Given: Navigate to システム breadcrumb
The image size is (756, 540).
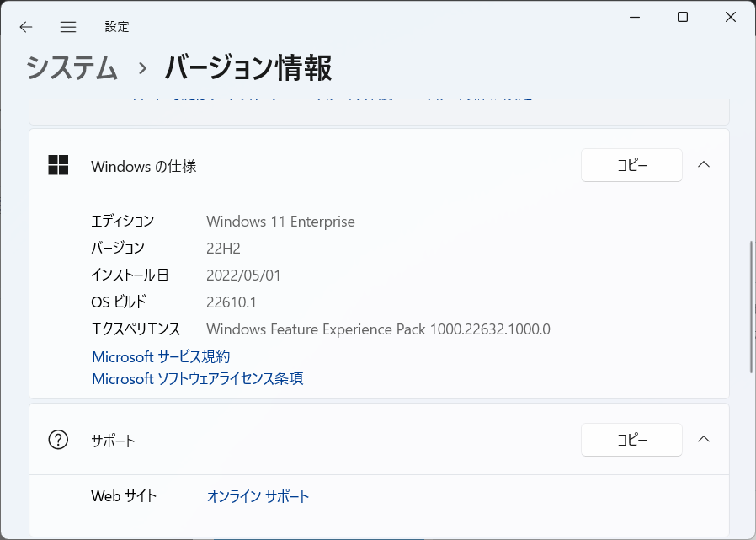Looking at the screenshot, I should point(72,67).
